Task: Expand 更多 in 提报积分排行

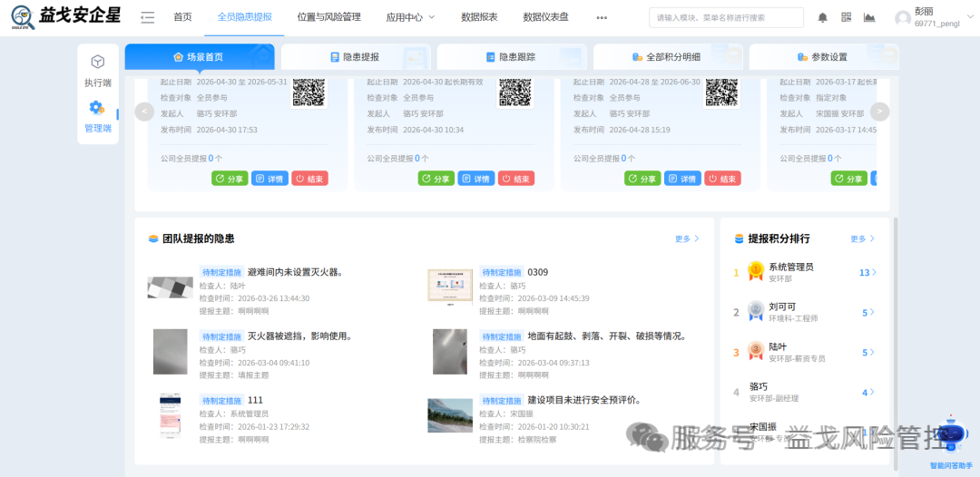Action: point(863,239)
